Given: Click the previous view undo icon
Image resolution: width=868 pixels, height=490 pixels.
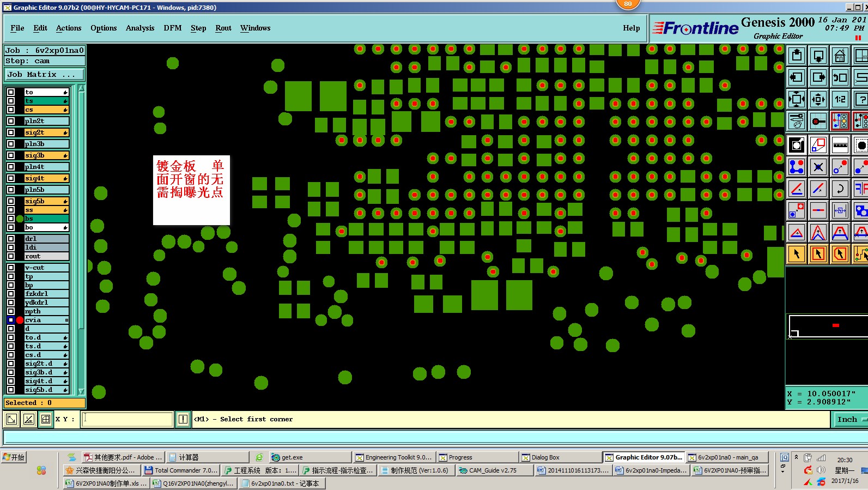Looking at the screenshot, I should (840, 77).
